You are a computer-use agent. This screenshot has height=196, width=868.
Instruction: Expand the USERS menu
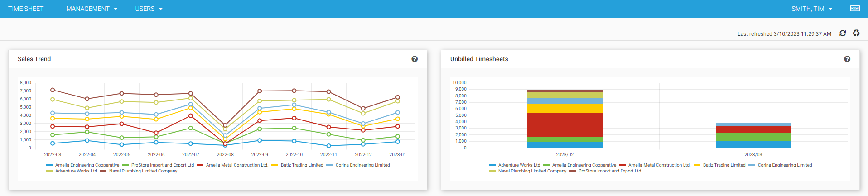tap(149, 9)
